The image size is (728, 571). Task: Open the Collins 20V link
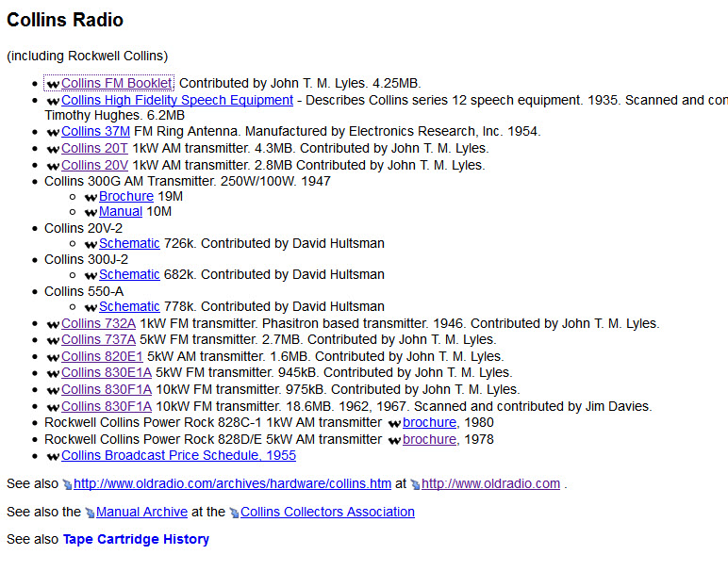click(x=94, y=165)
